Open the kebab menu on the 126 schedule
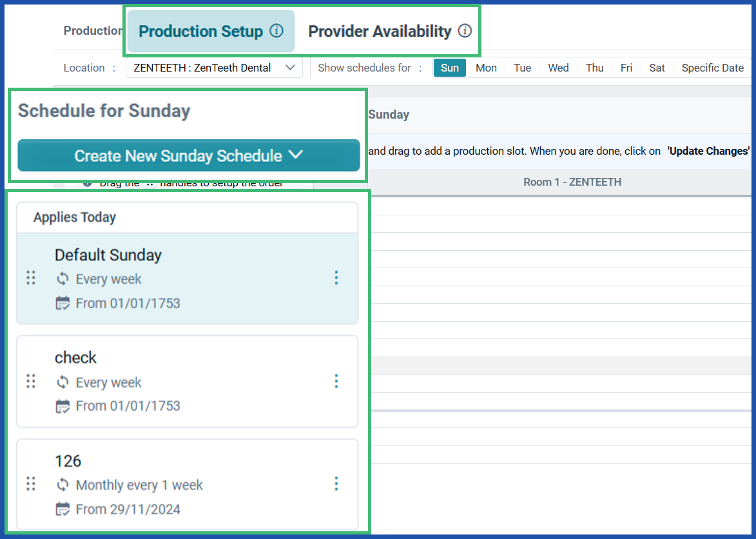 click(x=336, y=484)
